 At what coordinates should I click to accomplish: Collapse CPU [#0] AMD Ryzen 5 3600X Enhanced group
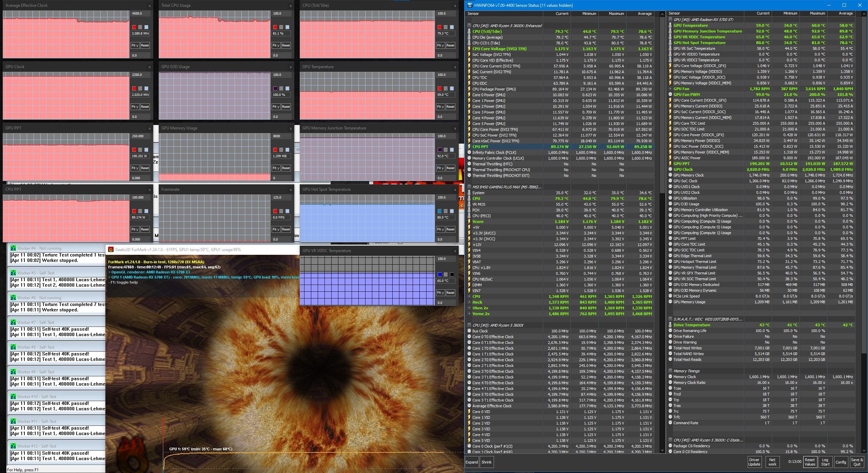469,26
